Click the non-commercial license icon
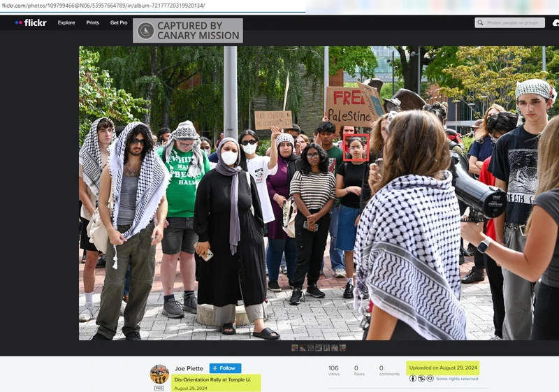 (x=421, y=378)
